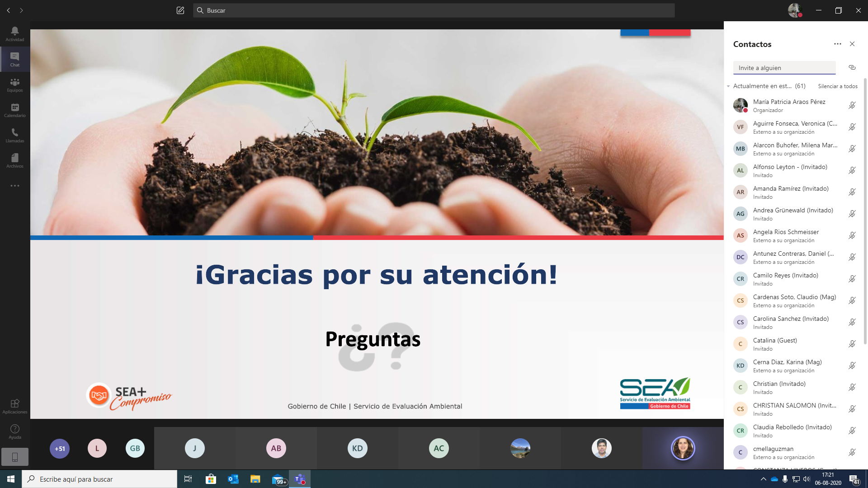Click the new chat compose icon
The height and width of the screenshot is (488, 868).
(x=180, y=10)
